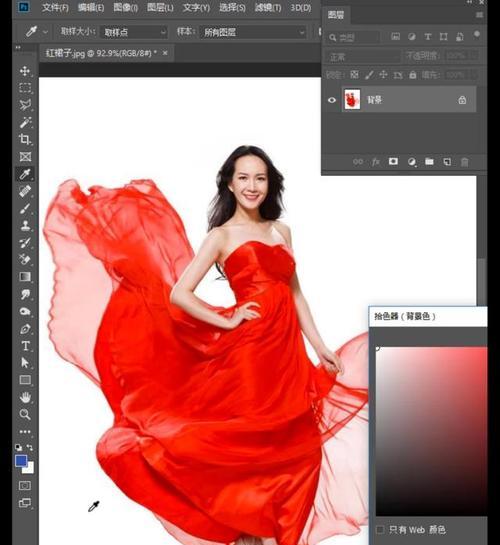Toggle shape layer filter in Layers panel
Screen dimensions: 500x545
point(443,36)
